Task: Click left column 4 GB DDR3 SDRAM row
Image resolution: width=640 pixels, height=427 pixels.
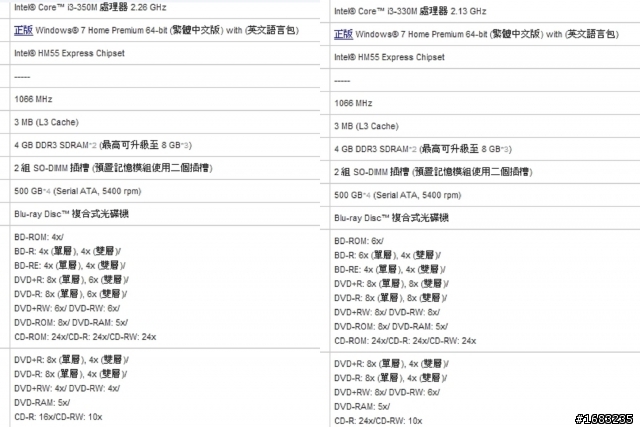Action: 103,145
